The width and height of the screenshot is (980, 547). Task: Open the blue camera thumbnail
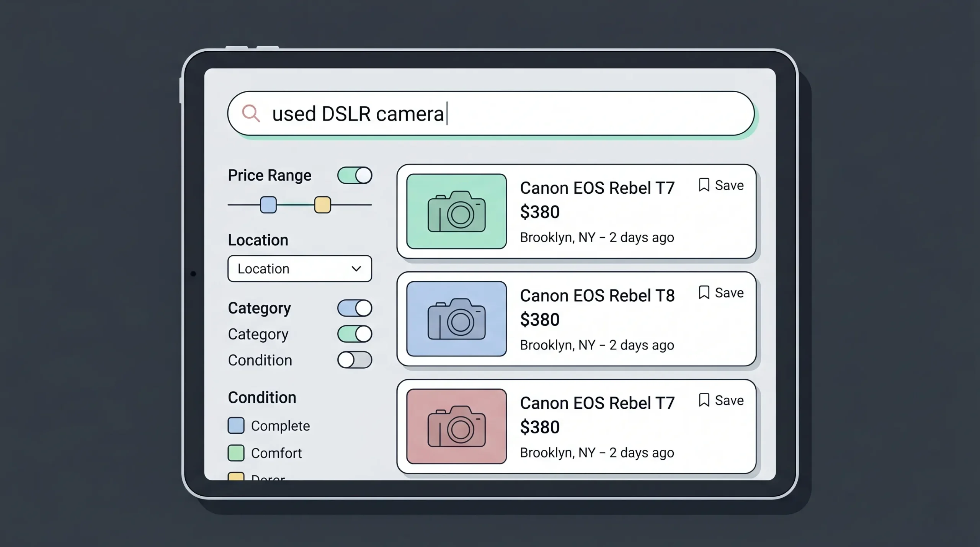(x=456, y=319)
